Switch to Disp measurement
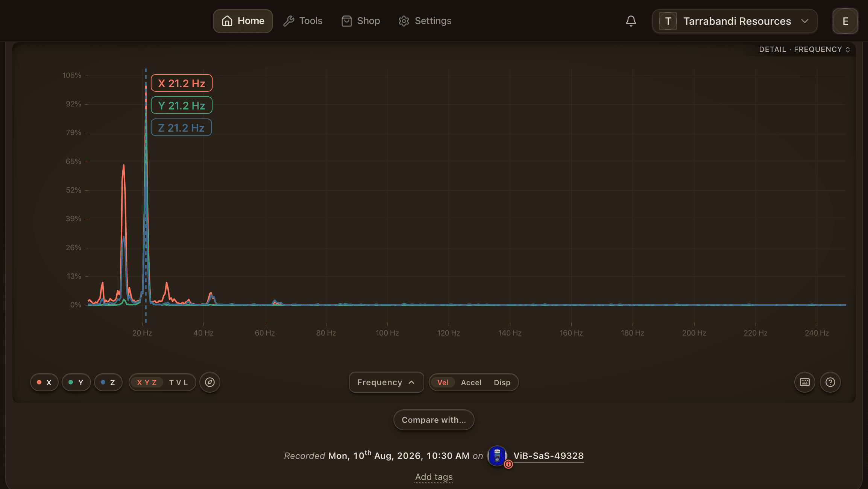 tap(502, 383)
